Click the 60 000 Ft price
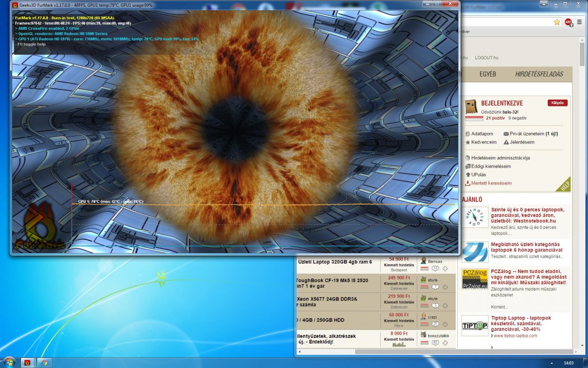The height and width of the screenshot is (368, 588). 399,315
